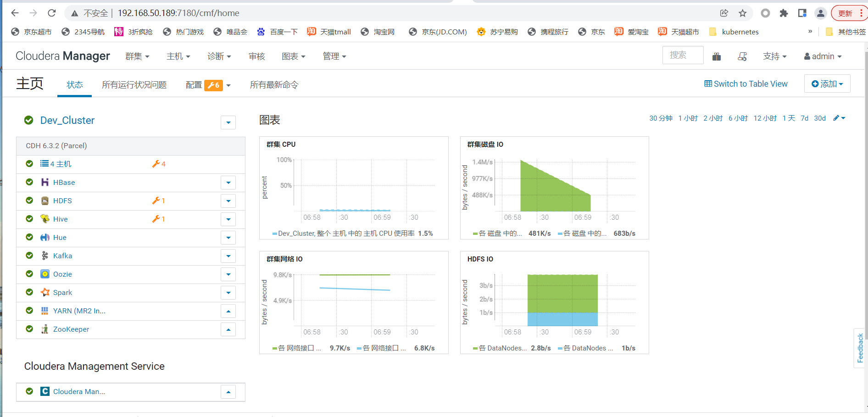
Task: Click the Dev_Cluster green health status icon
Action: click(28, 120)
